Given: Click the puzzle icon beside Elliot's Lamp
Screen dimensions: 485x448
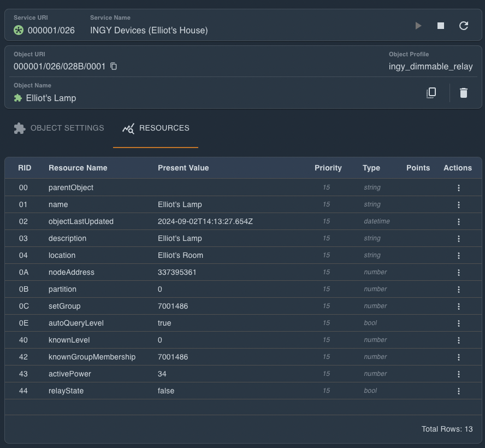Looking at the screenshot, I should [x=18, y=98].
